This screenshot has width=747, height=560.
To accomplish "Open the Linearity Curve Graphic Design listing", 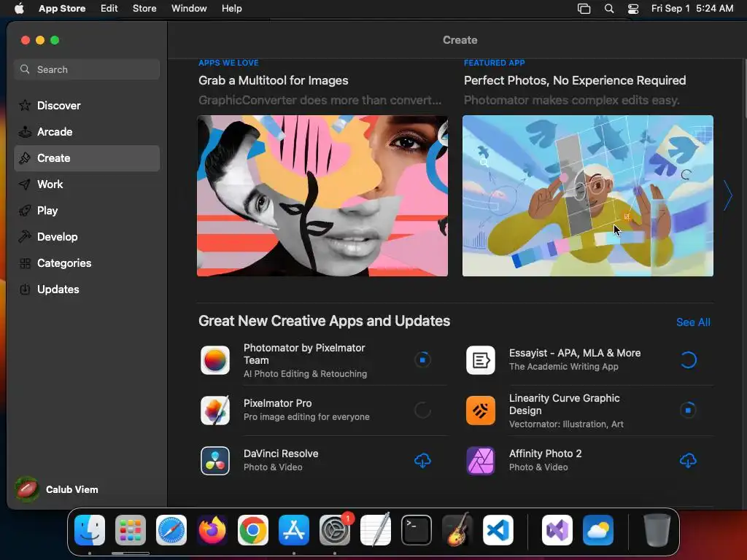I will (x=565, y=404).
